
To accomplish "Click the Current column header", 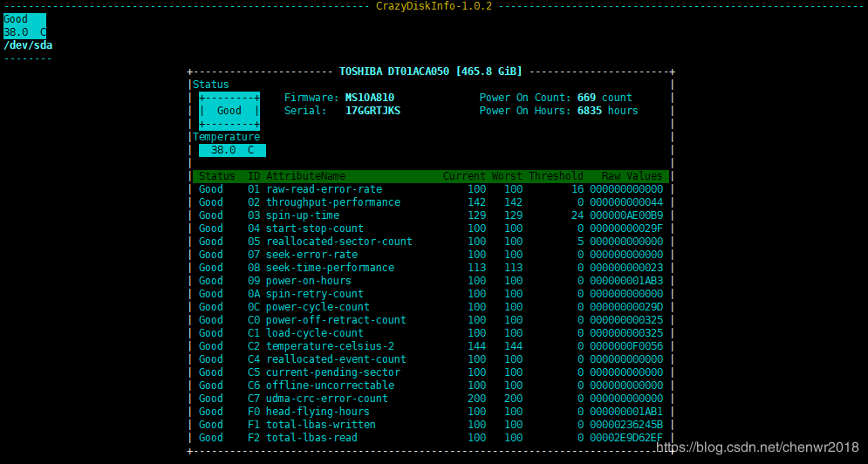I will coord(464,176).
